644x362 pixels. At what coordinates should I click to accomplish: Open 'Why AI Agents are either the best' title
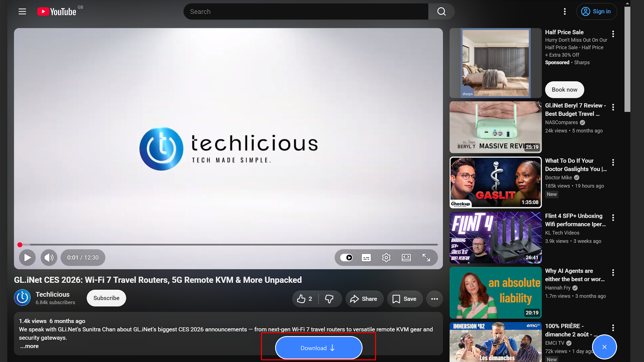coord(575,275)
